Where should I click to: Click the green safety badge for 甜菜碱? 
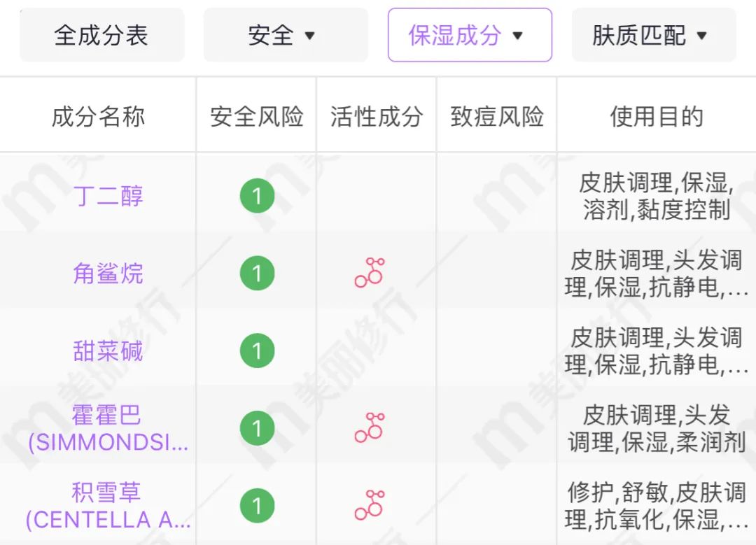[x=257, y=351]
